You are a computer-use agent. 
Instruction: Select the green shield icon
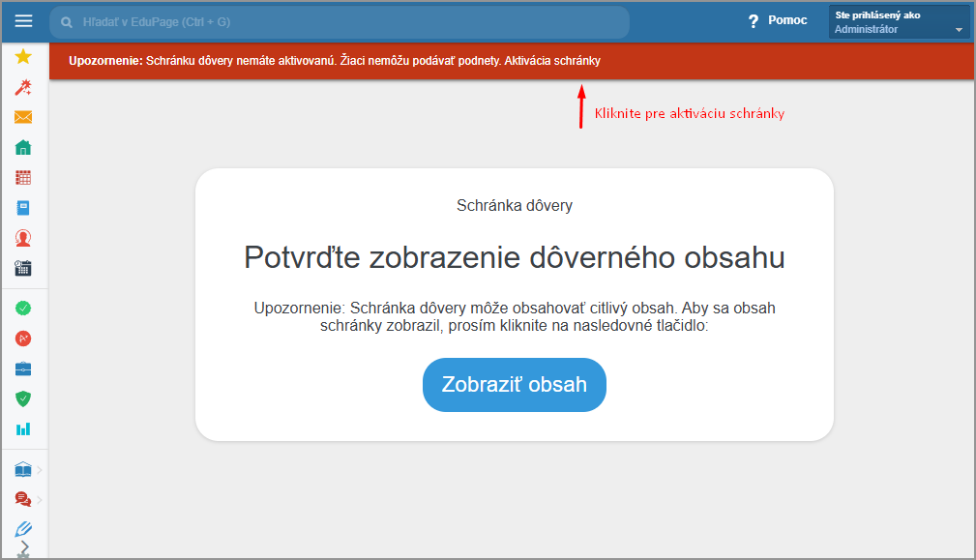pos(23,398)
